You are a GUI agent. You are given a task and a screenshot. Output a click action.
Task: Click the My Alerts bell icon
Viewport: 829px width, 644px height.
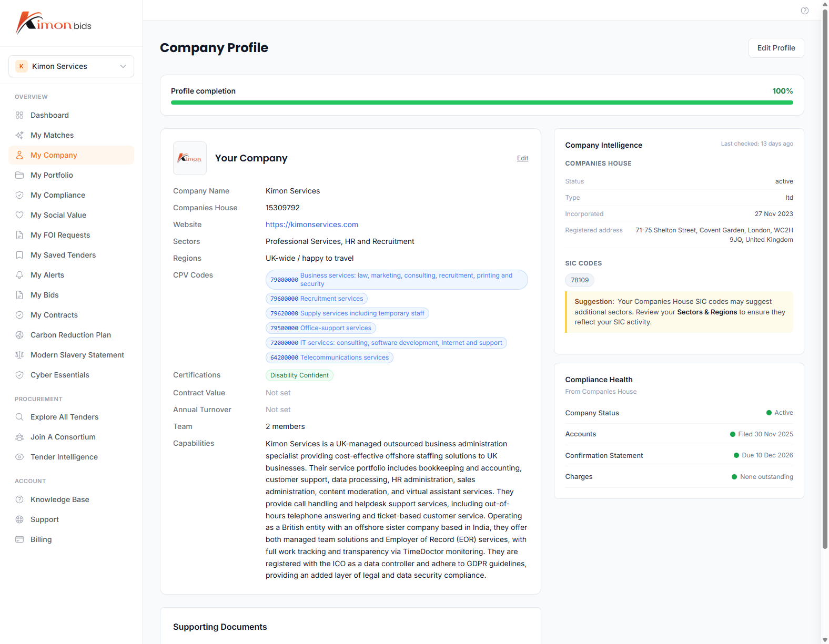coord(19,275)
